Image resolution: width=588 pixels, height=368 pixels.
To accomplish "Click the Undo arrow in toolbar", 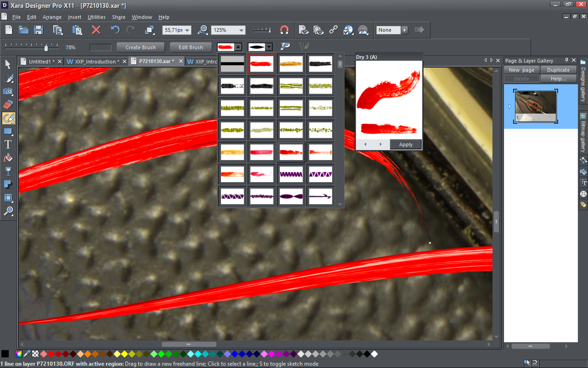I will click(x=115, y=30).
